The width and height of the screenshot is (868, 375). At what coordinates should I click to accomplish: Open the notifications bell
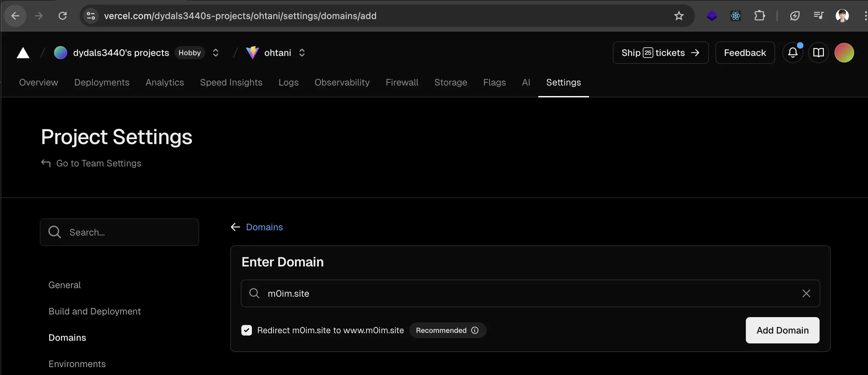pyautogui.click(x=793, y=53)
